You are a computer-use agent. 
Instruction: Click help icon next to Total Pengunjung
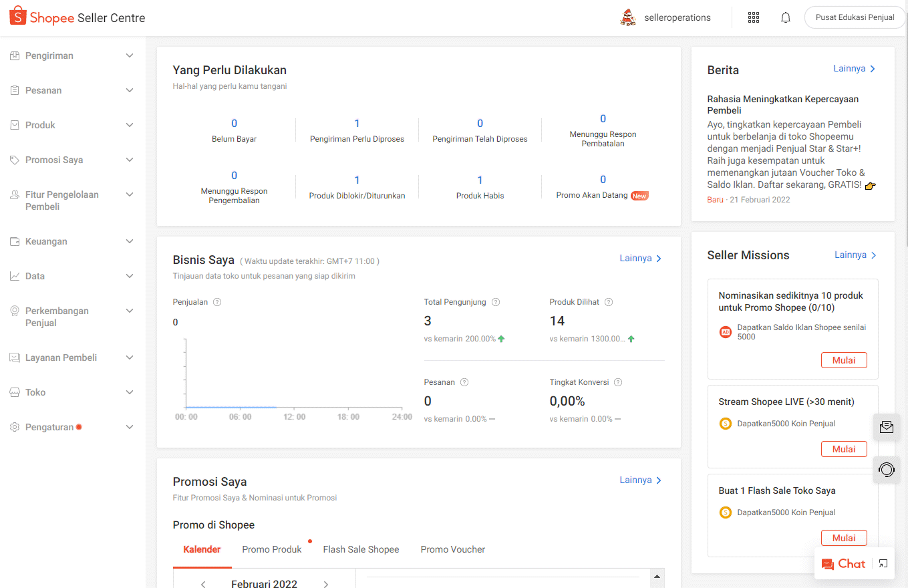[496, 302]
